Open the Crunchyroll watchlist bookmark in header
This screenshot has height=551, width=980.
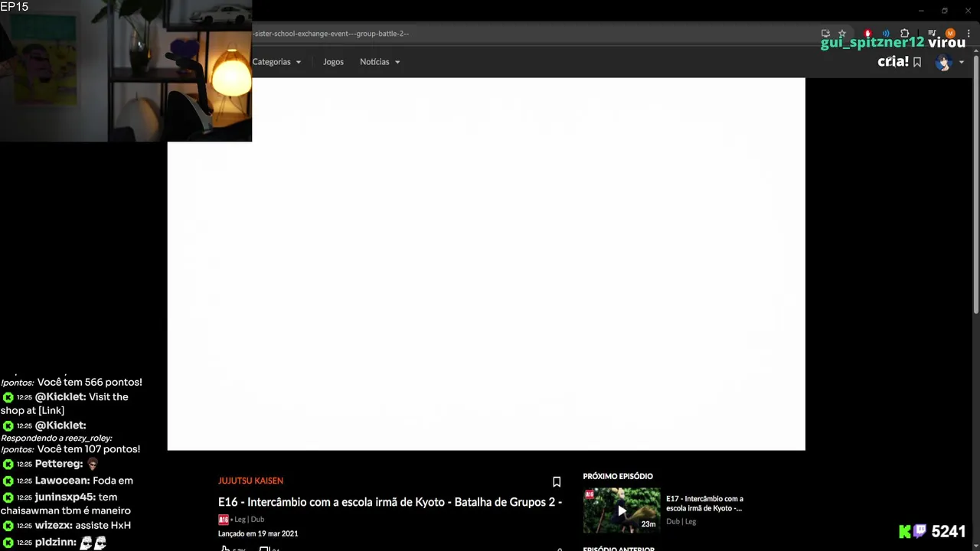917,62
